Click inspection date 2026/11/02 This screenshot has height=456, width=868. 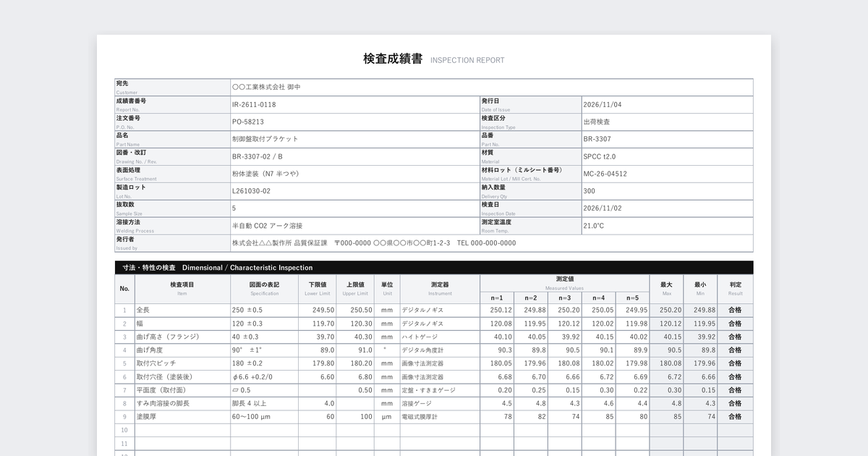[x=603, y=208]
